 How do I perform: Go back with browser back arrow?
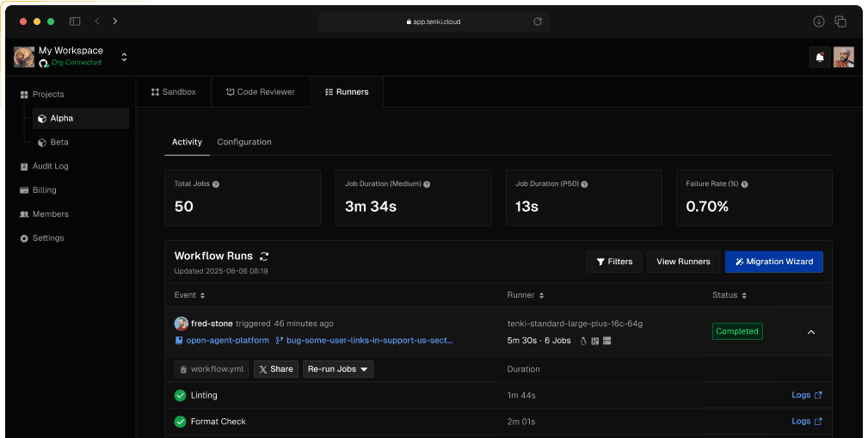(97, 21)
